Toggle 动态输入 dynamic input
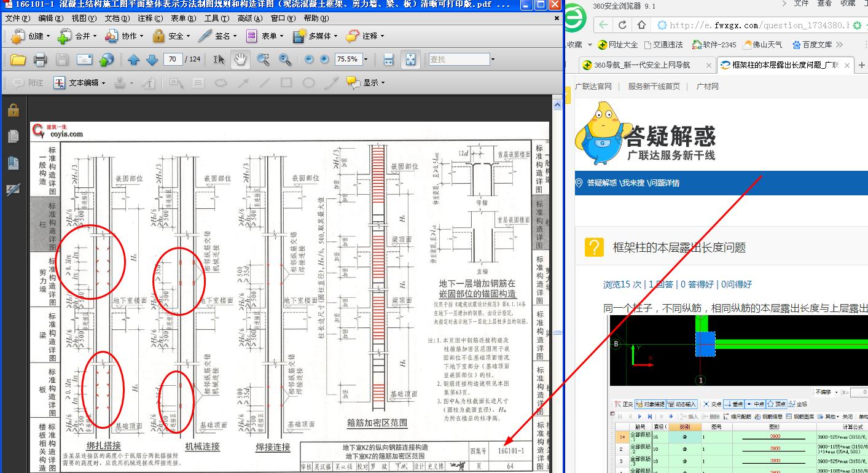Image resolution: width=868 pixels, height=473 pixels. point(681,404)
